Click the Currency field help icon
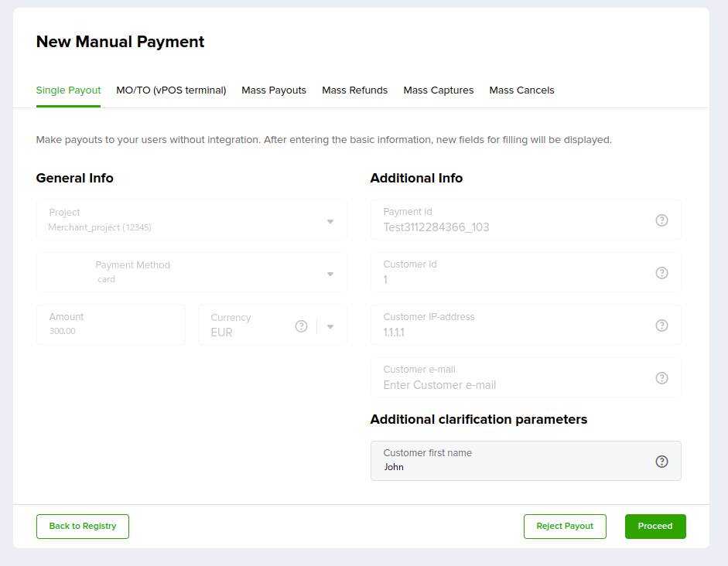This screenshot has width=728, height=566. [301, 326]
